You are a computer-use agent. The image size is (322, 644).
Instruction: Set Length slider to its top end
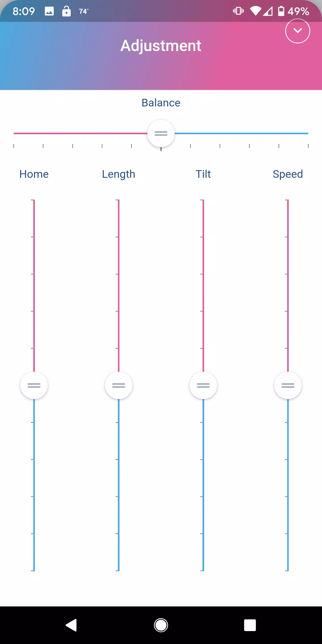pyautogui.click(x=119, y=200)
